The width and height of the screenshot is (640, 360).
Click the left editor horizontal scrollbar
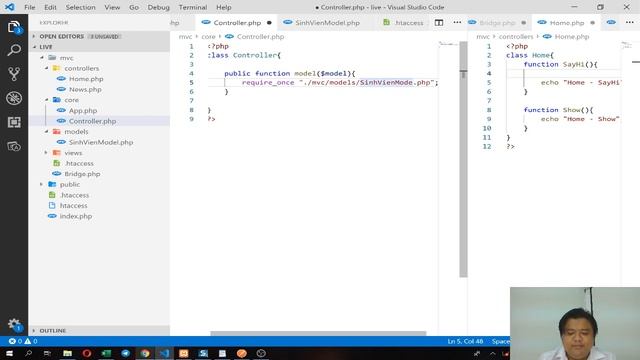pyautogui.click(x=318, y=333)
